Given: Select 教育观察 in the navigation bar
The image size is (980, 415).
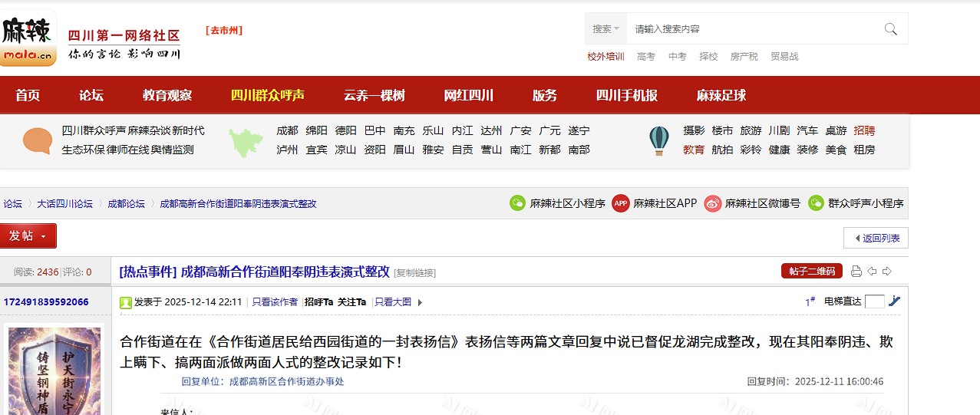Looking at the screenshot, I should [167, 95].
